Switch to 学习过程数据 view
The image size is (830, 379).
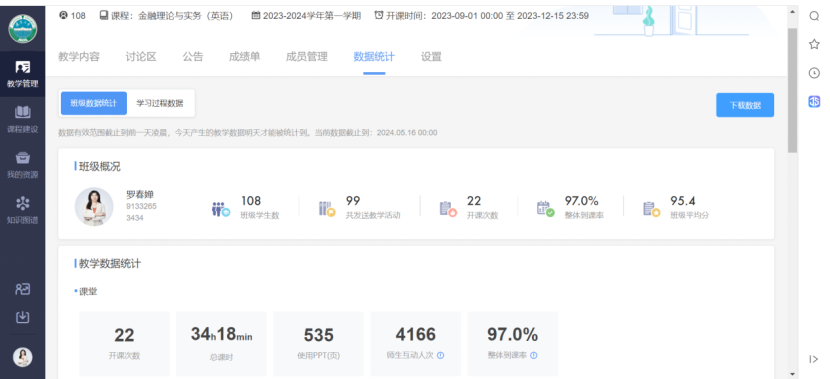(x=160, y=103)
